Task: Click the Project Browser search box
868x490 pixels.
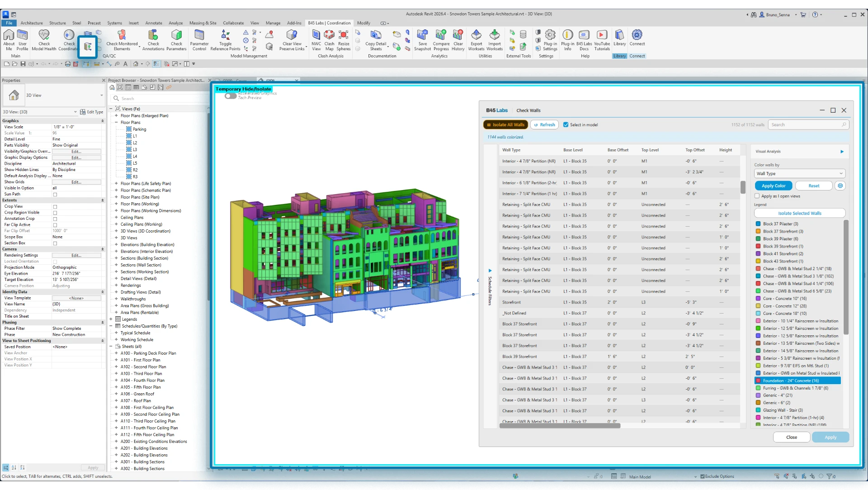Action: point(159,99)
